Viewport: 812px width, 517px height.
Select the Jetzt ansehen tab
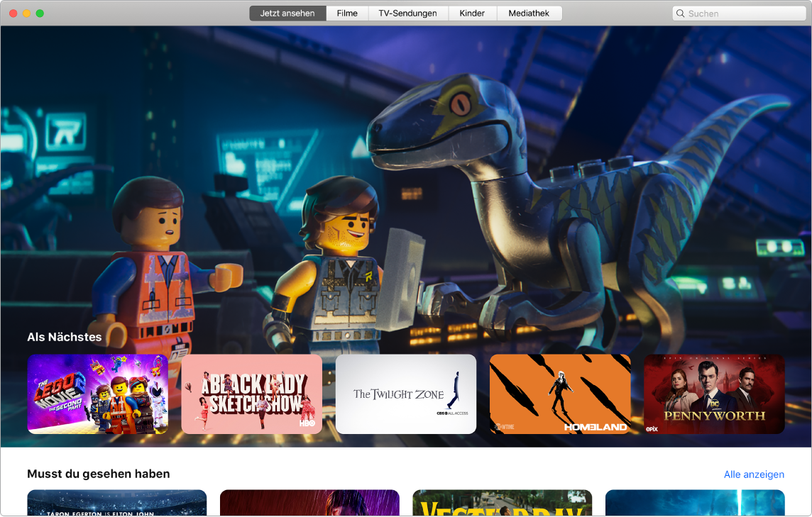tap(287, 13)
